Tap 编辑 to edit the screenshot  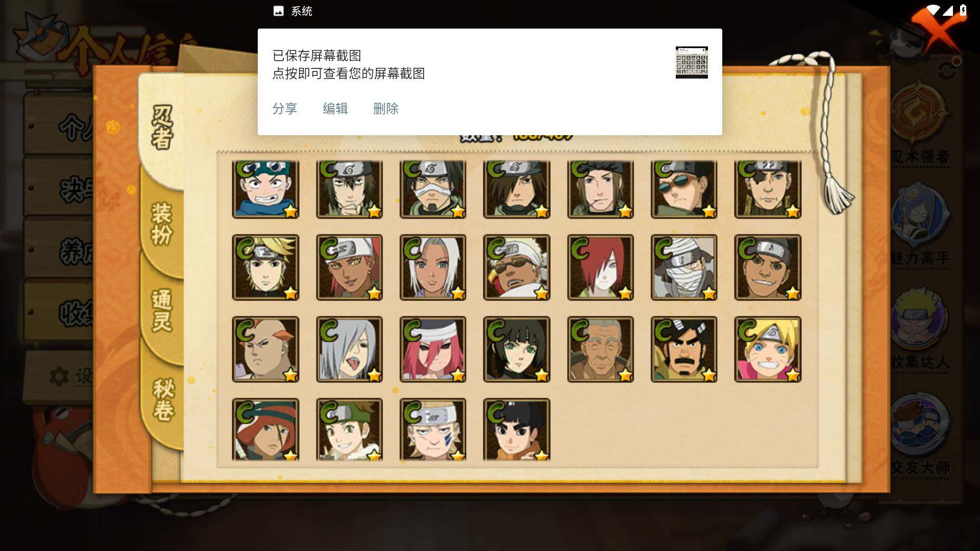[335, 109]
